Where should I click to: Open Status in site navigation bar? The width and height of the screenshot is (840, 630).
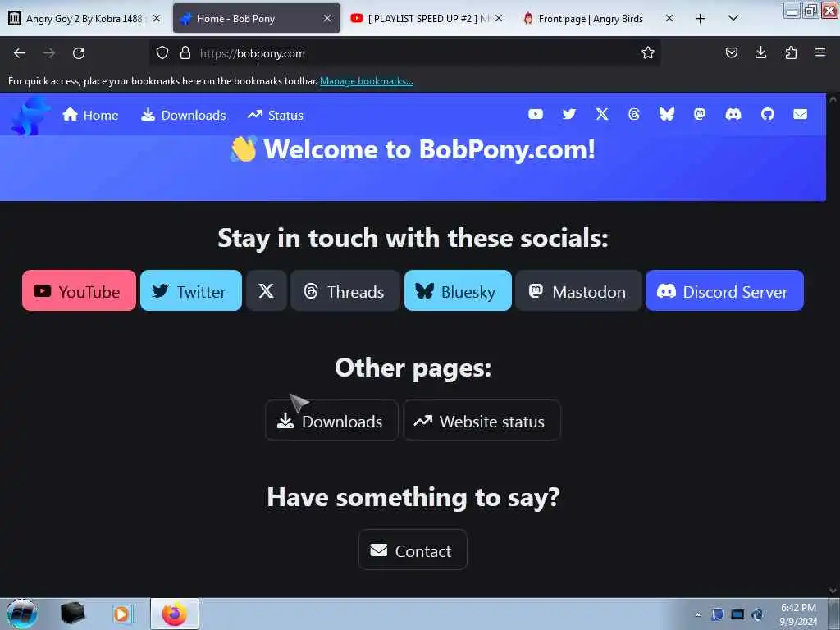[x=276, y=115]
